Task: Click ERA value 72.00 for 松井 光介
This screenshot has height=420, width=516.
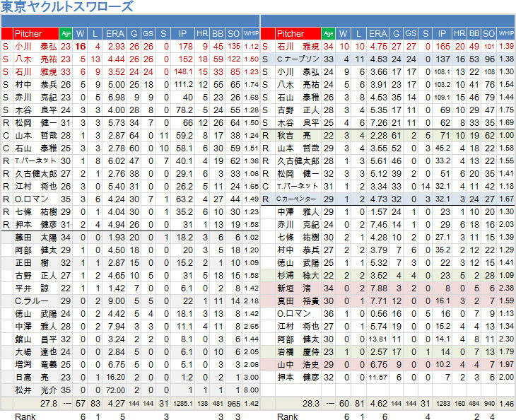Action: coord(115,391)
